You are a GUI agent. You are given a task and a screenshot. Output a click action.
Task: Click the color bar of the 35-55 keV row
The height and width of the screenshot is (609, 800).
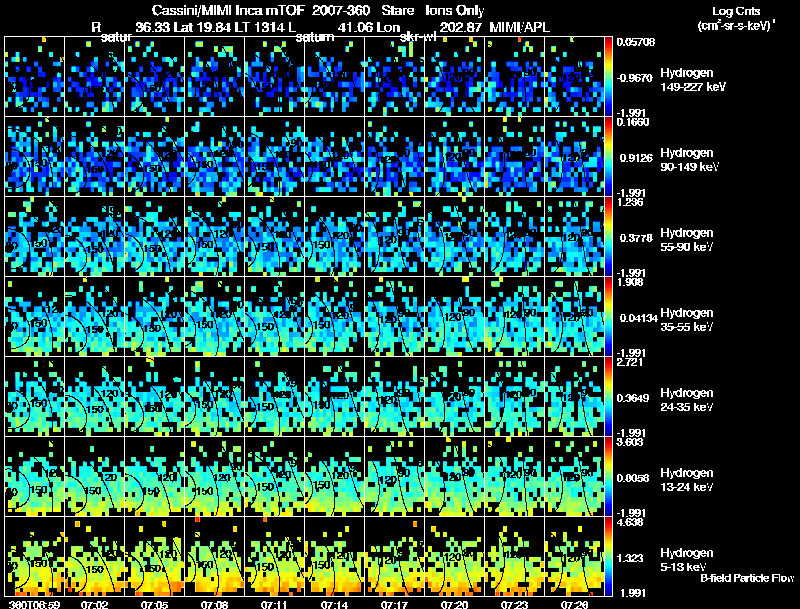pyautogui.click(x=608, y=316)
